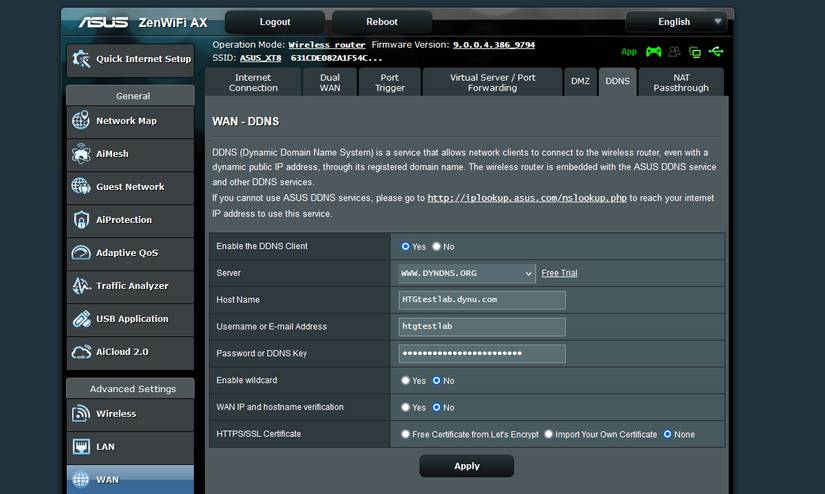Click the WAN - DDNS heading
Screen dimensions: 825x494
point(246,122)
